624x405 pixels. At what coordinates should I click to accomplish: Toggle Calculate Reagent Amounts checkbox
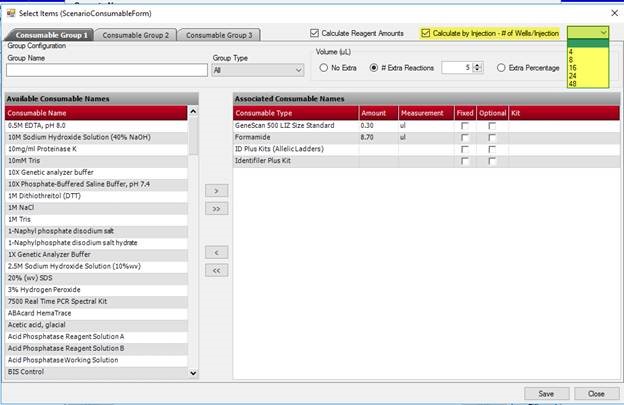click(x=314, y=33)
